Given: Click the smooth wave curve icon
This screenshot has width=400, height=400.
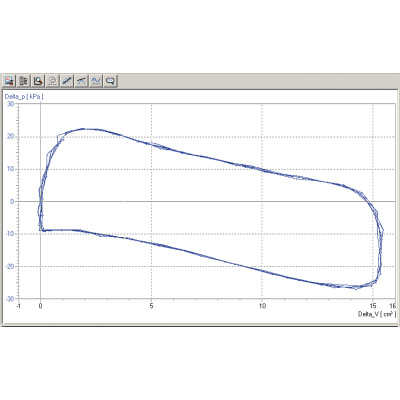Looking at the screenshot, I should tap(96, 81).
